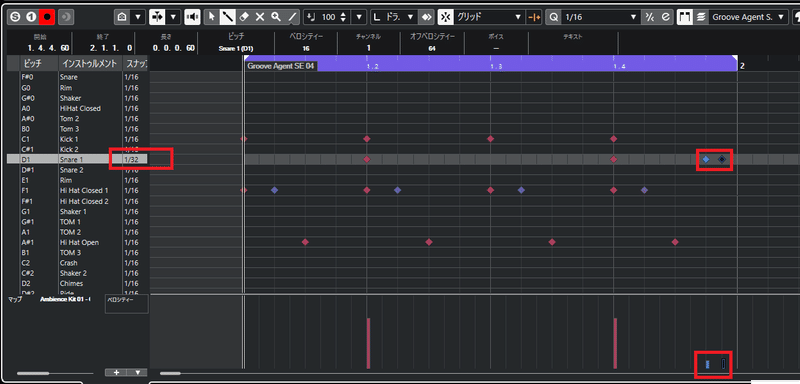
Task: Click the insert velocity value 100
Action: (328, 17)
